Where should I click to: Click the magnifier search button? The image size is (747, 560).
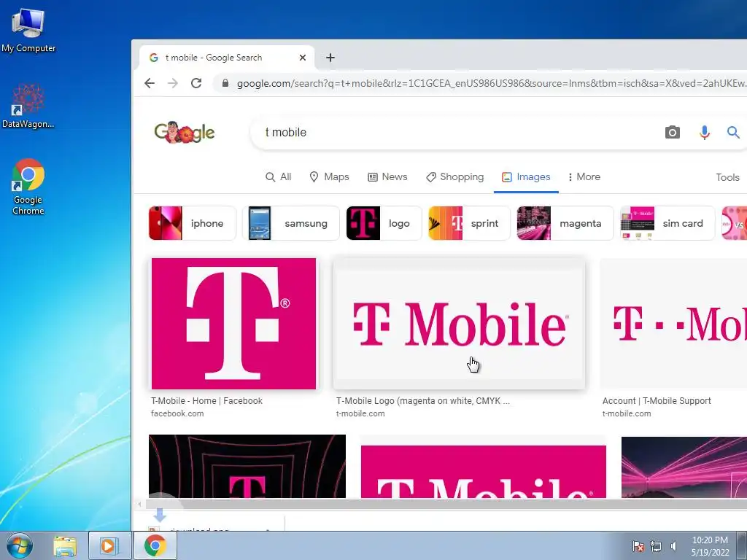pyautogui.click(x=733, y=133)
